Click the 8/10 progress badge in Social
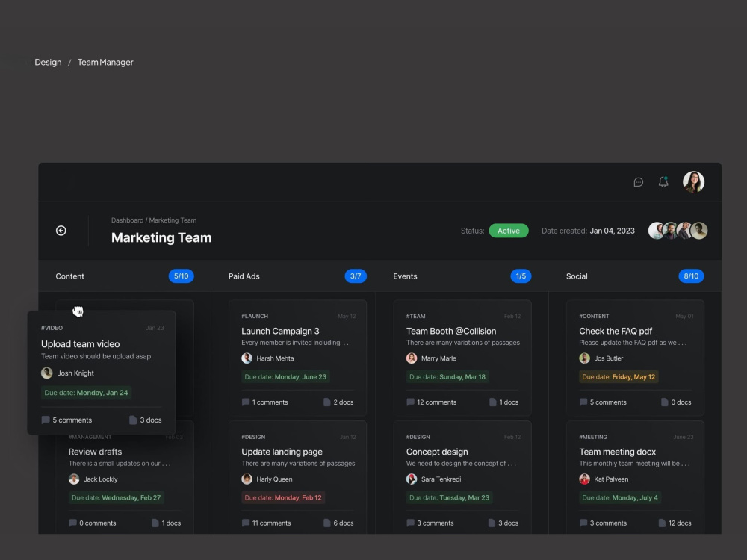The height and width of the screenshot is (560, 747). click(691, 276)
